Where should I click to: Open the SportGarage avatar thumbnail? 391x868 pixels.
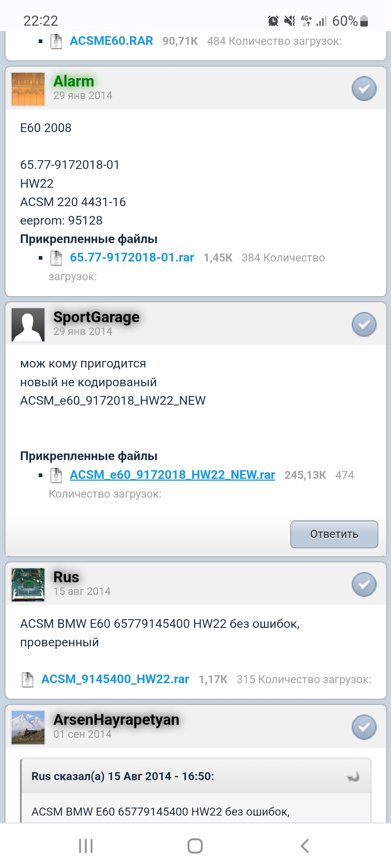coord(28,325)
